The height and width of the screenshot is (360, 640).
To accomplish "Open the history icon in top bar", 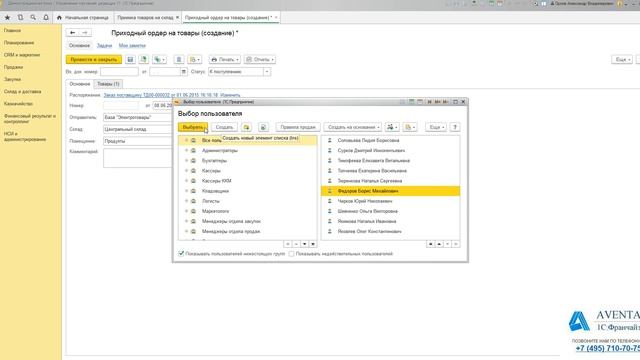I will pos(20,18).
